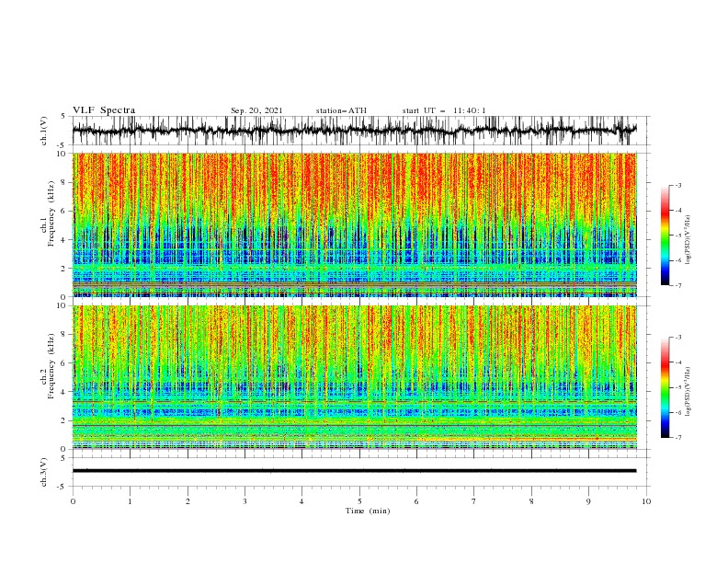The image size is (728, 563).
Task: Click the "-7" tick on ch.2 colorbar
Action: [x=677, y=437]
